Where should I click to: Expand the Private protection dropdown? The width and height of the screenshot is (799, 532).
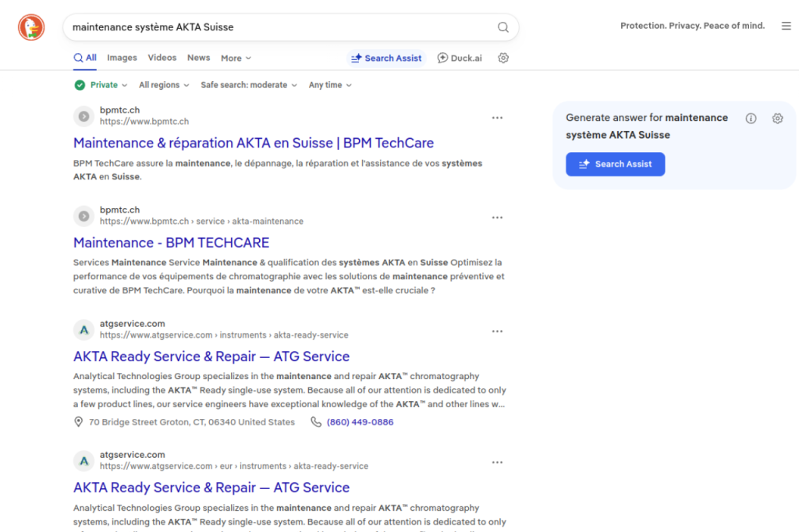pyautogui.click(x=101, y=85)
